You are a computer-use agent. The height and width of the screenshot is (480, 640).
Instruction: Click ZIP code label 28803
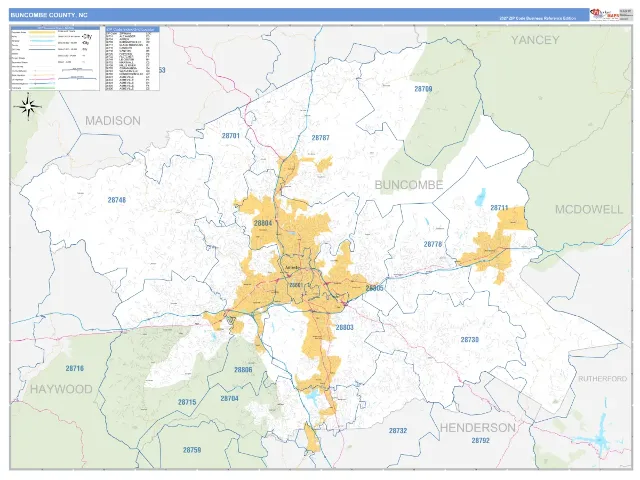[x=344, y=327]
